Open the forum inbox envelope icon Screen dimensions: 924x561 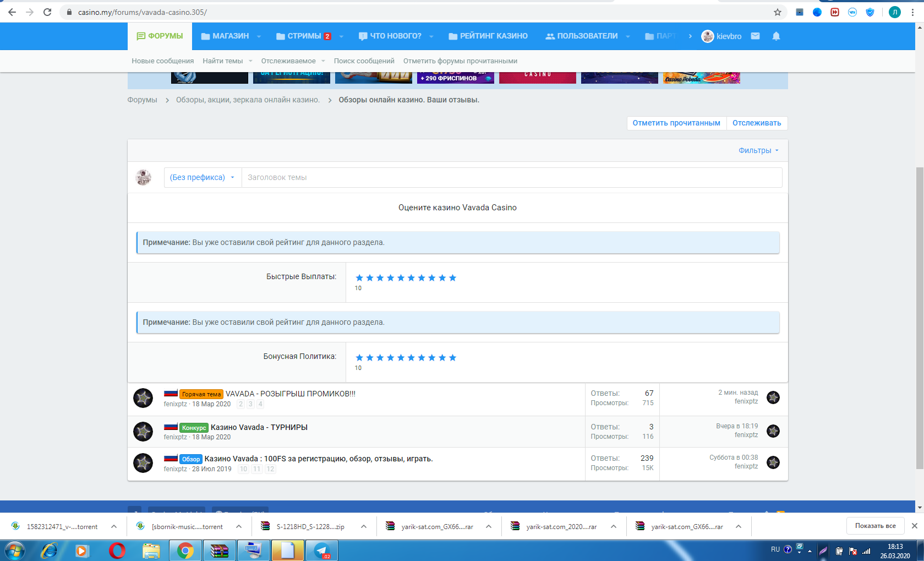[x=755, y=36]
